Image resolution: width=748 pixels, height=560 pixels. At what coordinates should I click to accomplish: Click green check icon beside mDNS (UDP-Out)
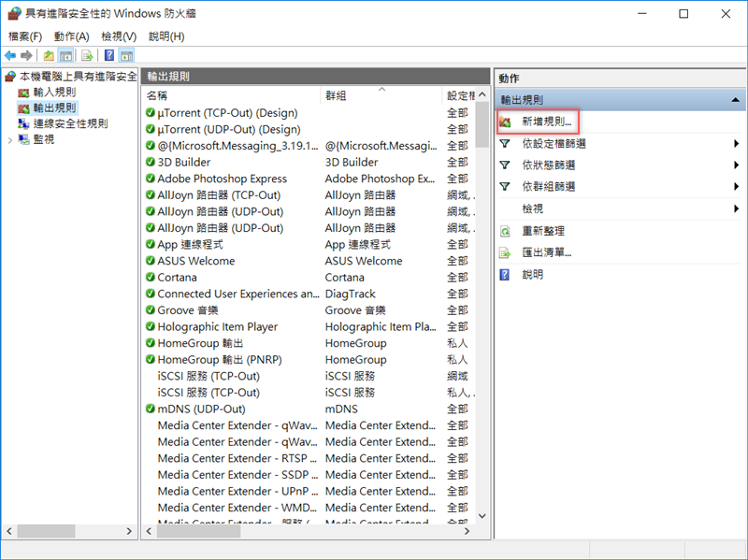(x=151, y=409)
